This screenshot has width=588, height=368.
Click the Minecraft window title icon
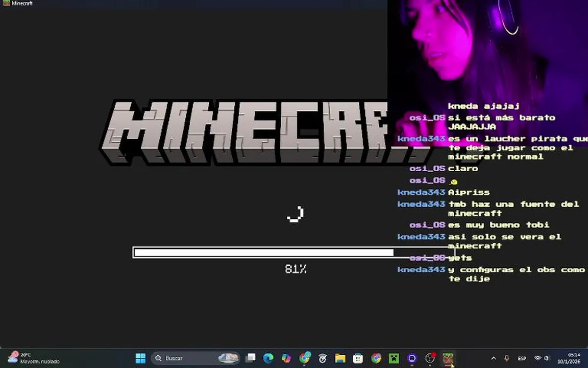click(x=6, y=4)
